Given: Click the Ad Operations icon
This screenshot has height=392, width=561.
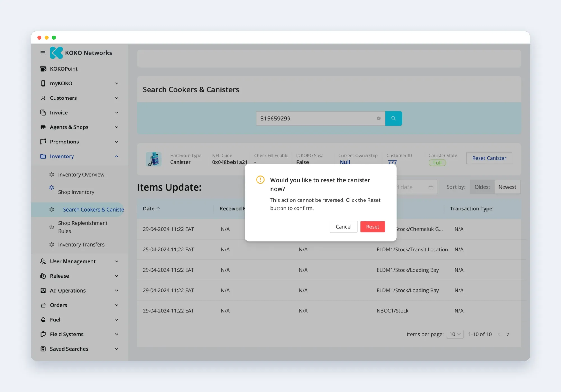Looking at the screenshot, I should [x=43, y=290].
